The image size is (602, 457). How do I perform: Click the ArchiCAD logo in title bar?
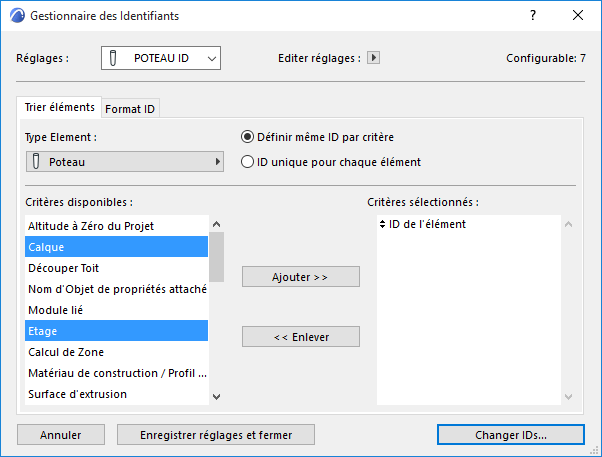coord(15,16)
